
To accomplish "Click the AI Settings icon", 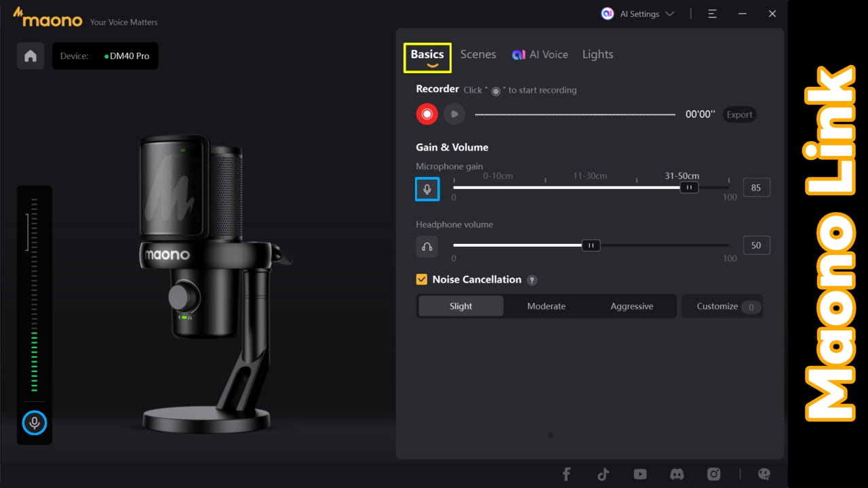I will tap(608, 14).
